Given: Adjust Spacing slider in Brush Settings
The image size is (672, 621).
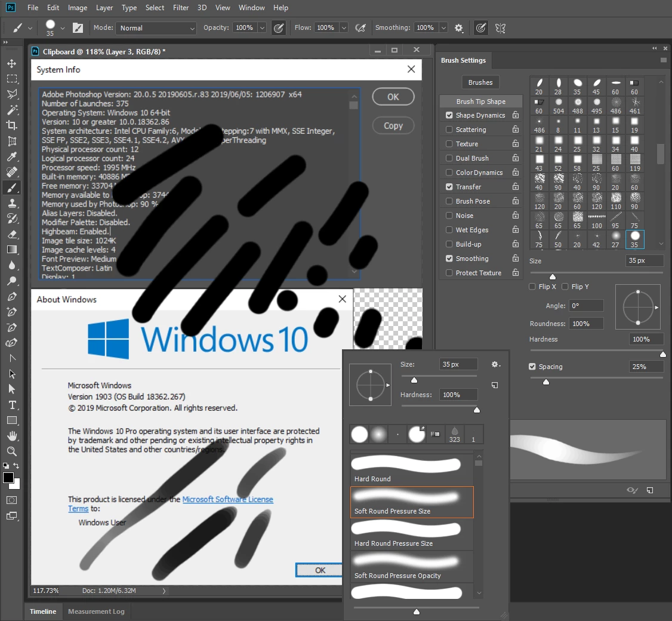Looking at the screenshot, I should [x=546, y=382].
